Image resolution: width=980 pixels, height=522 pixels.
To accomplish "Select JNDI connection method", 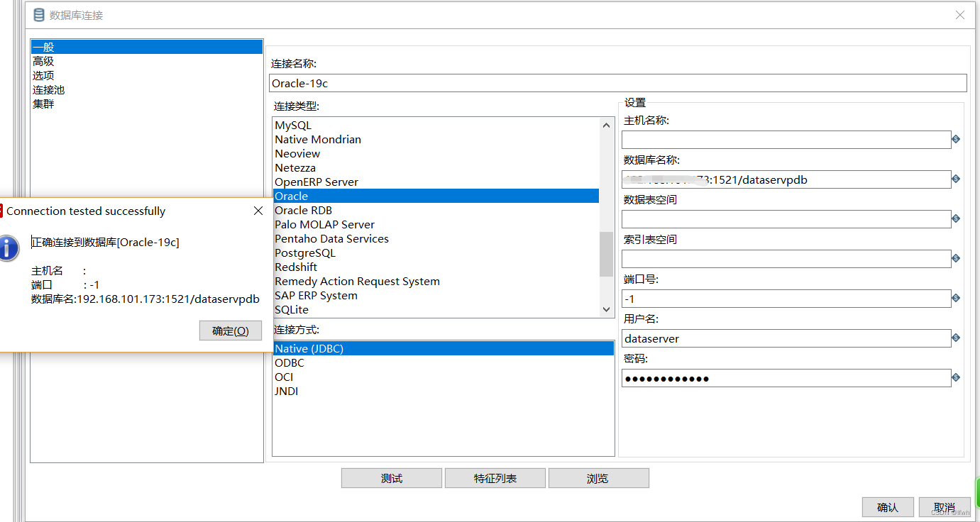I will pyautogui.click(x=287, y=391).
